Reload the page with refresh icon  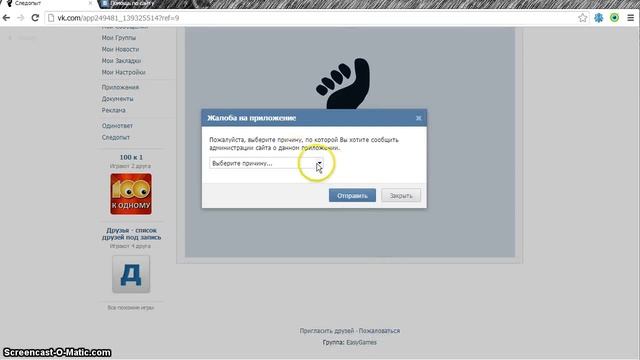click(x=35, y=18)
